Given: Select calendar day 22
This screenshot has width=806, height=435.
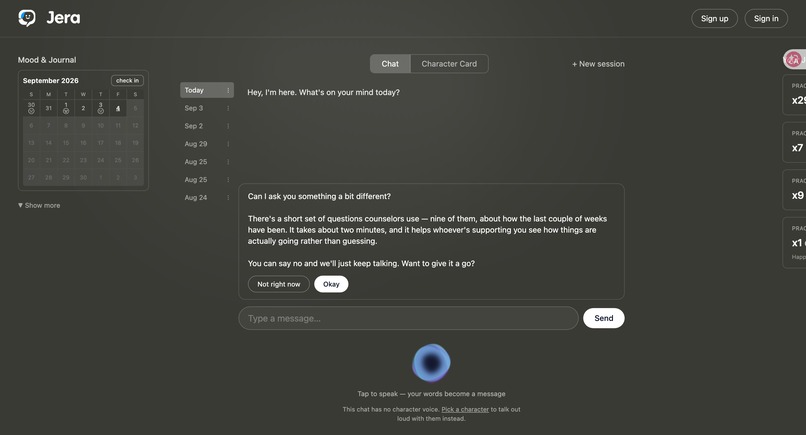Looking at the screenshot, I should tap(66, 160).
